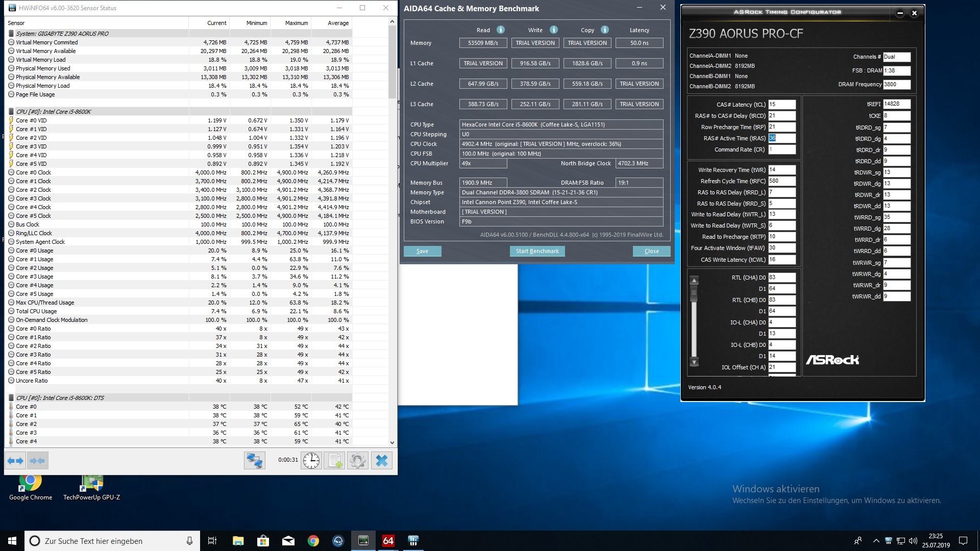Open Microsoft Store from the taskbar
Image resolution: width=980 pixels, height=551 pixels.
click(263, 541)
